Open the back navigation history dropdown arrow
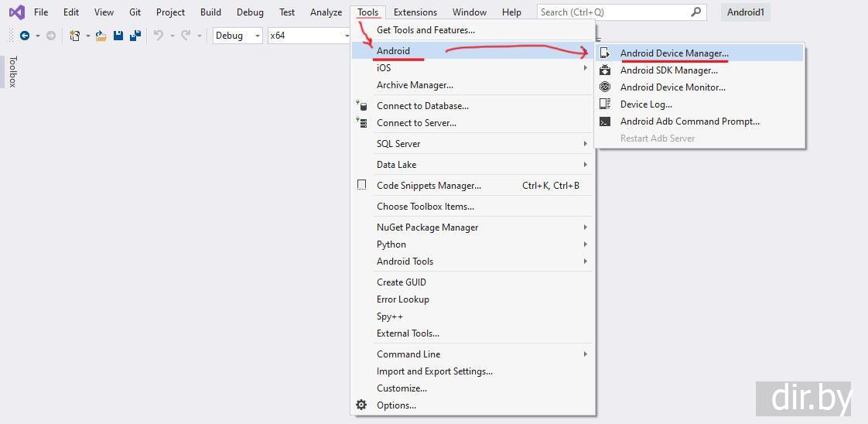The width and height of the screenshot is (868, 424). [38, 36]
